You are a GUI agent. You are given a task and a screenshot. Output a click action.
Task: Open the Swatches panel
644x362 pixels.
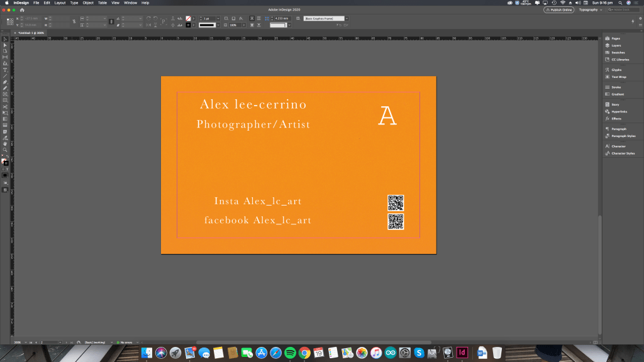pos(618,53)
